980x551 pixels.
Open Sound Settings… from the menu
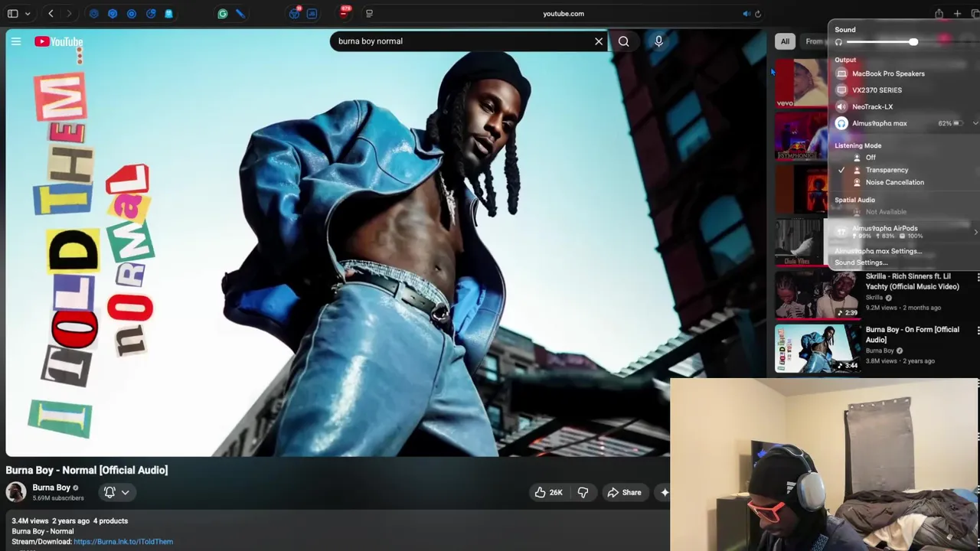click(861, 262)
